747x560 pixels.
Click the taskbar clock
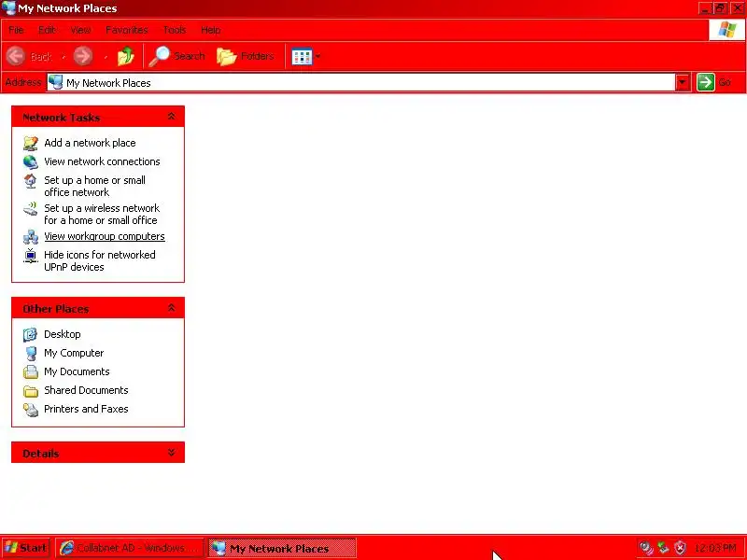point(715,548)
